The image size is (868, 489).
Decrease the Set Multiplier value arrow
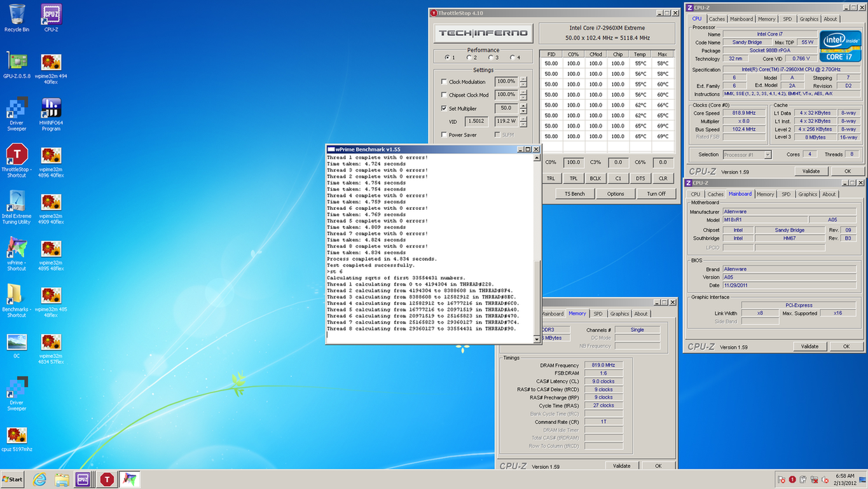[523, 111]
